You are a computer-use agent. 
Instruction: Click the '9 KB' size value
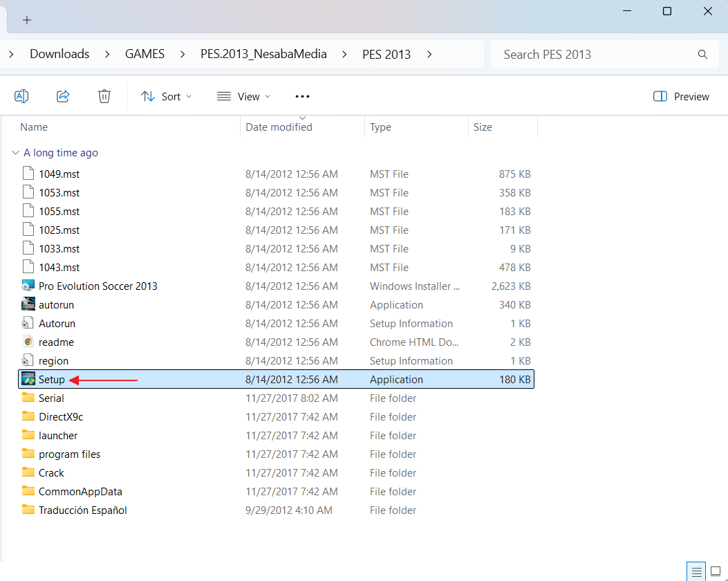[x=520, y=249]
